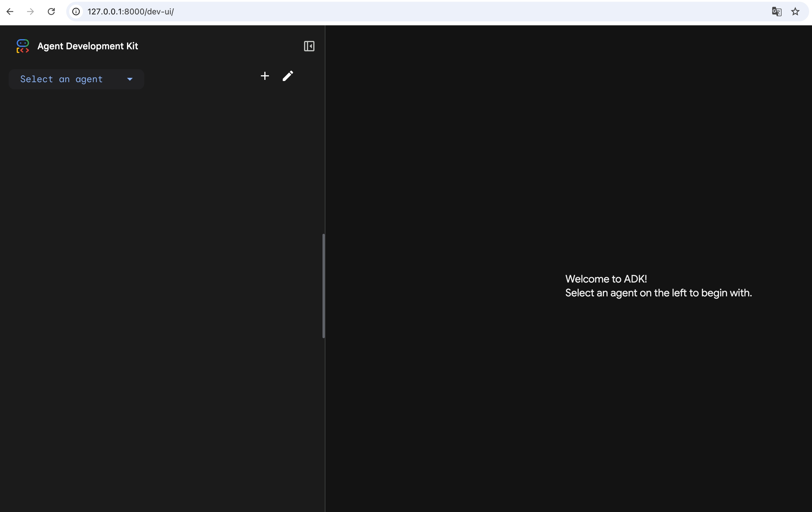The image size is (812, 512).
Task: Reload the dev-ui page
Action: 51,12
